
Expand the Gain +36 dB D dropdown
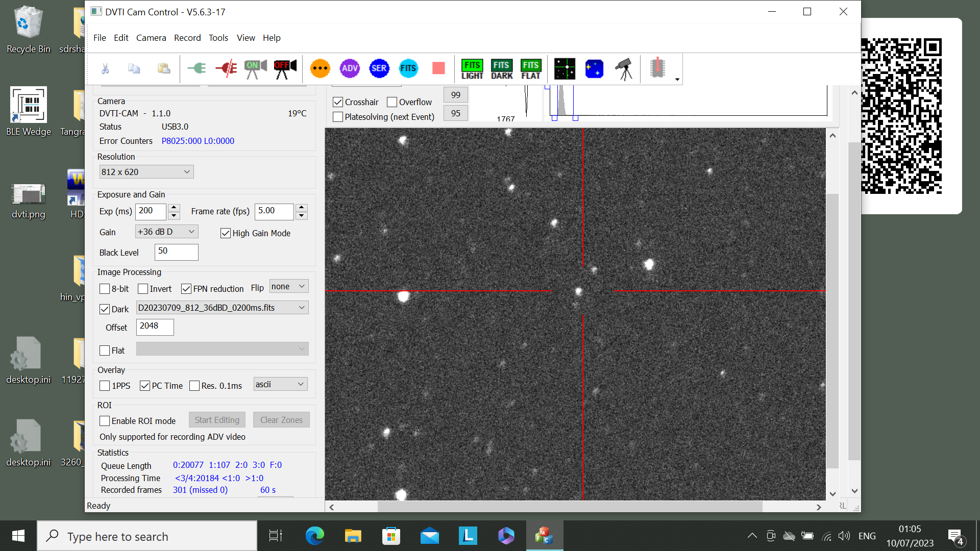click(x=166, y=232)
